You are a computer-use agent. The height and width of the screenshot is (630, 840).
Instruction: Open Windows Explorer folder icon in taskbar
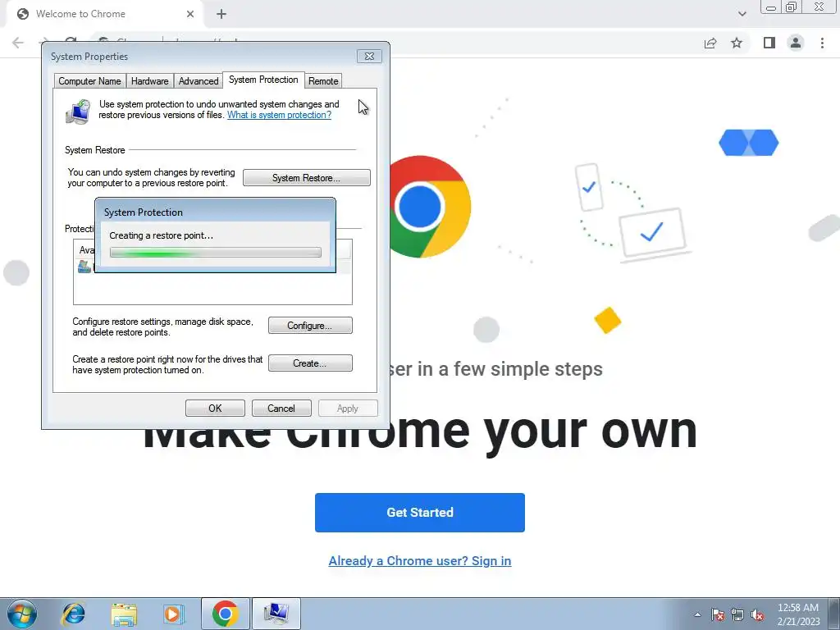[x=124, y=614]
